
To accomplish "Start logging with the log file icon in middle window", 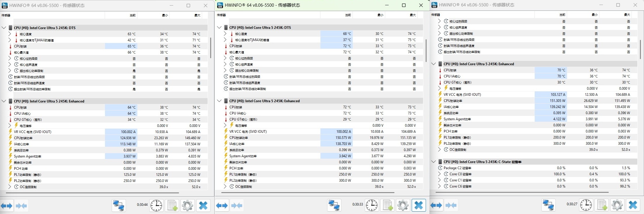I will [x=387, y=205].
